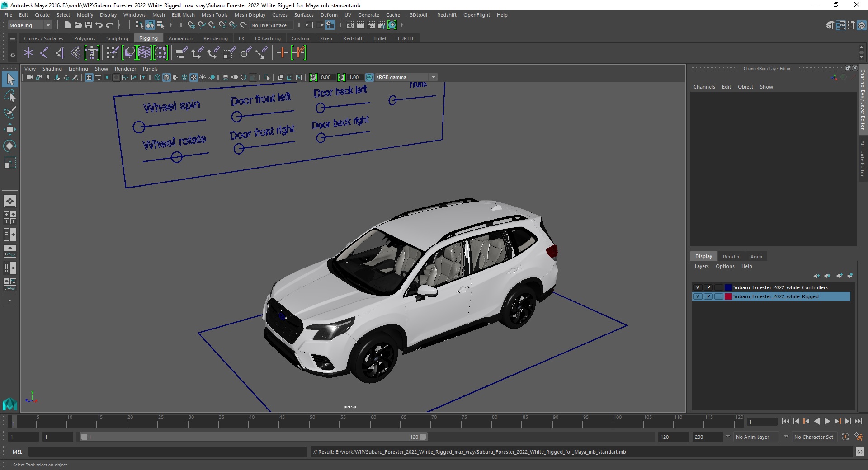Toggle the auto keyframe button
The width and height of the screenshot is (868, 470).
(845, 437)
